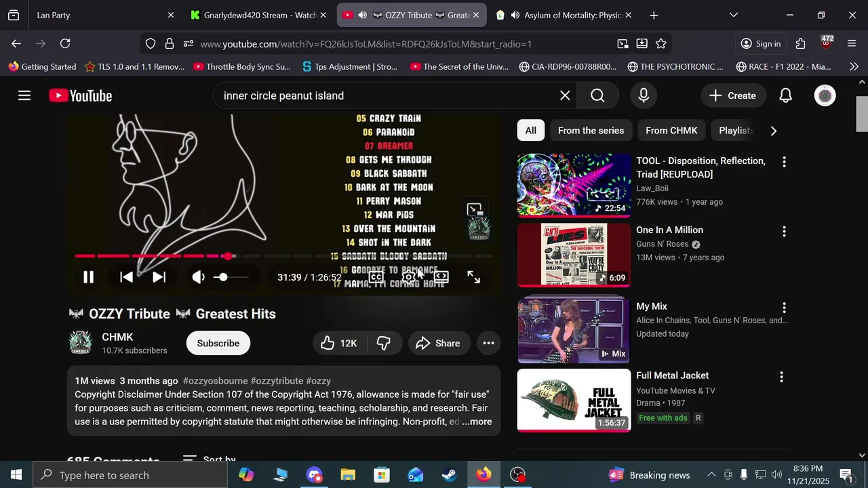868x488 pixels.
Task: Go back to previous page
Action: click(16, 43)
